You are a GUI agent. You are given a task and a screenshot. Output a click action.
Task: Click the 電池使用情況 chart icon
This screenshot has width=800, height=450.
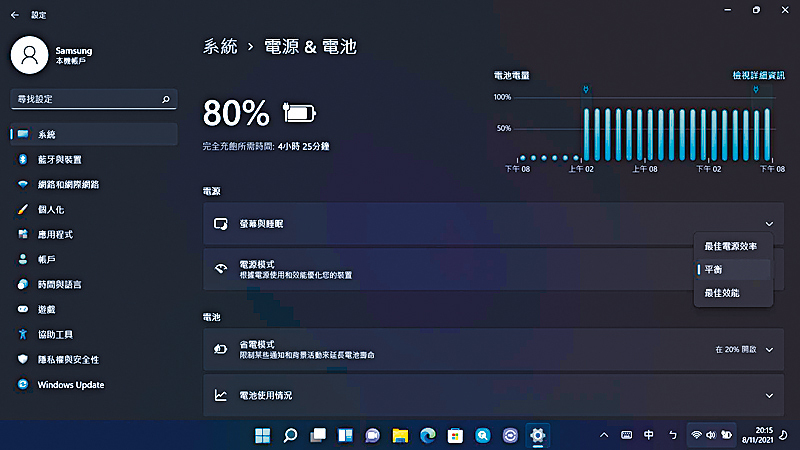[x=220, y=395]
